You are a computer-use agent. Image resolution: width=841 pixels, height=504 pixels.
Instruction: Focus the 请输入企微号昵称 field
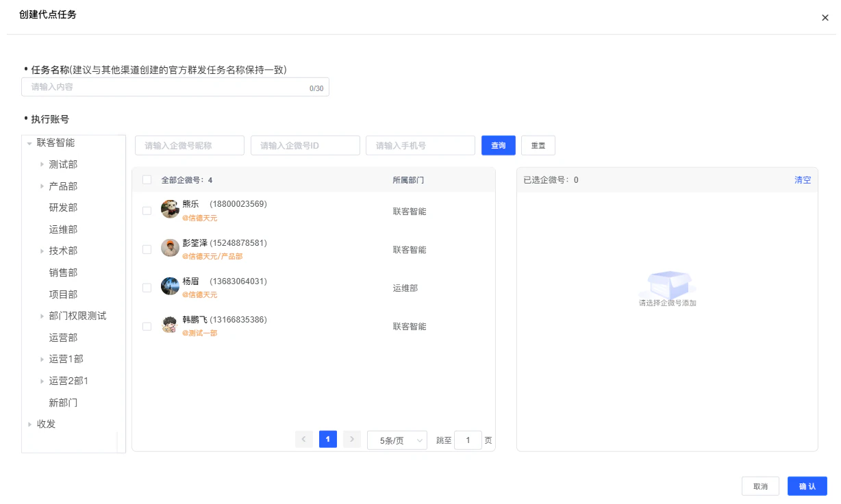click(190, 146)
